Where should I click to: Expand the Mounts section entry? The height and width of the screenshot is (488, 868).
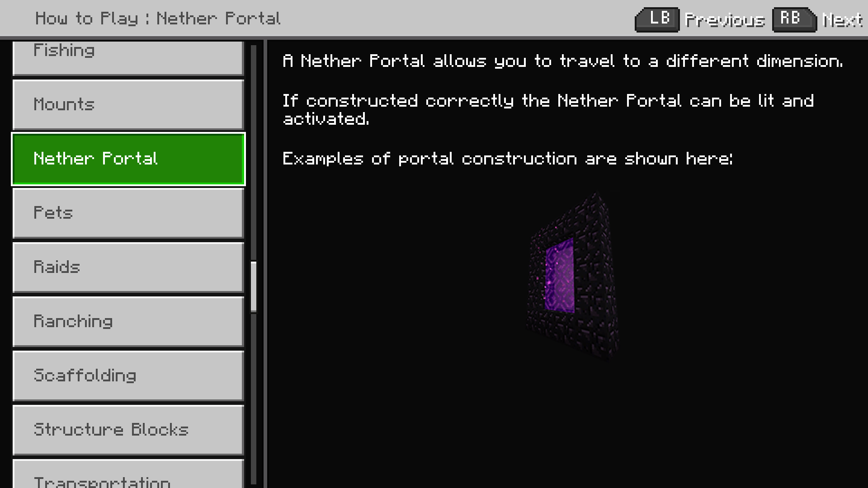point(127,105)
